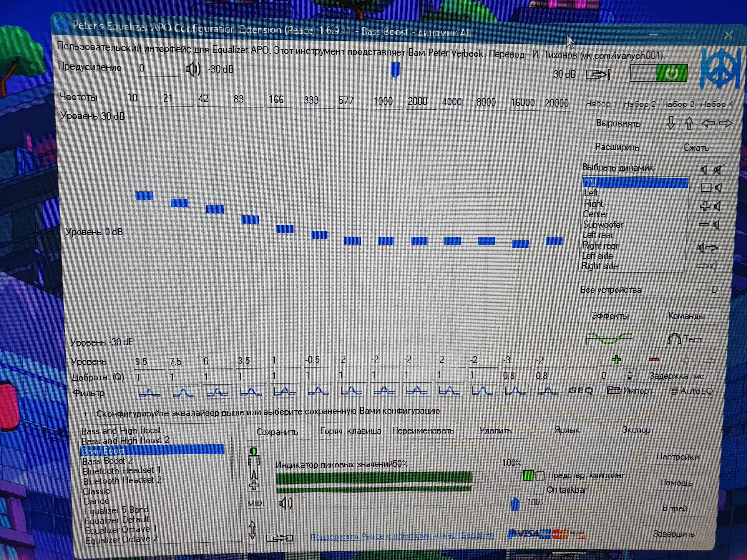Click the left arrow shift frequencies icon

pos(708,123)
